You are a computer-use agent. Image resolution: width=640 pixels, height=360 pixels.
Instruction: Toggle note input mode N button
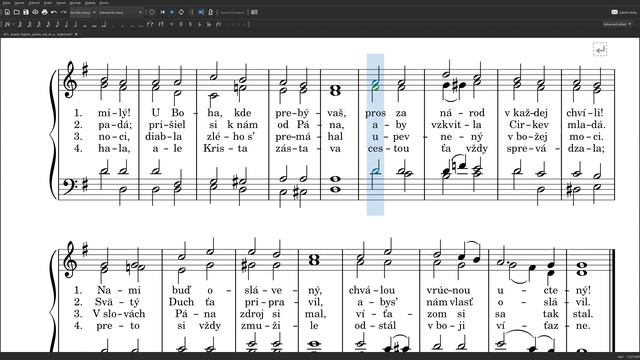pos(7,24)
